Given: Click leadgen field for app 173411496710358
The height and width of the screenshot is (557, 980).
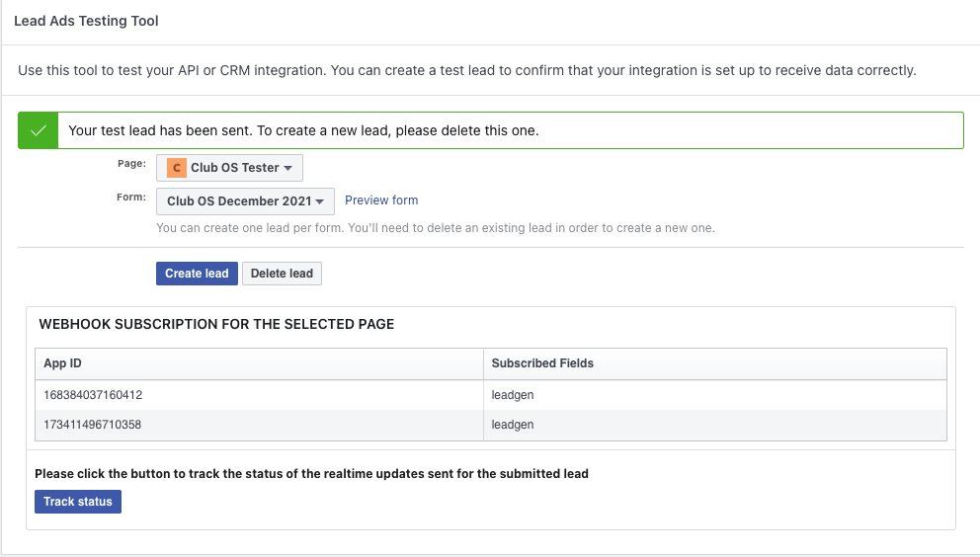Looking at the screenshot, I should coord(513,425).
